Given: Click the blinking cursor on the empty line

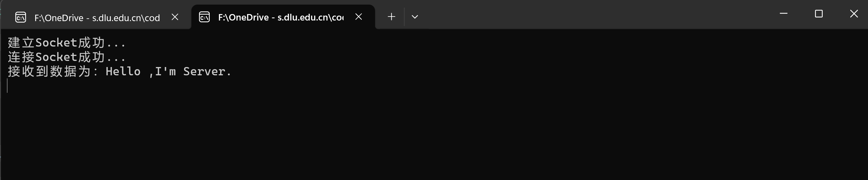Looking at the screenshot, I should point(7,86).
